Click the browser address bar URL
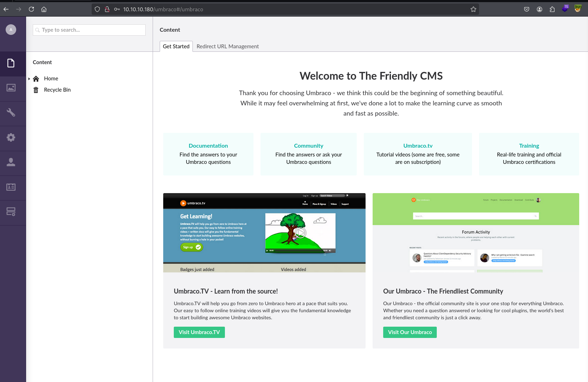The height and width of the screenshot is (382, 588). click(x=163, y=10)
